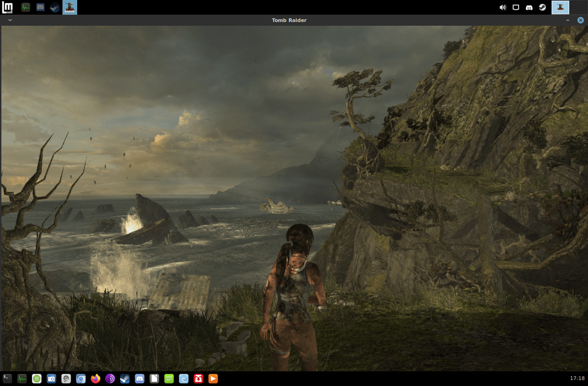Launch Terminal from the bottom dock
588x386 pixels.
(7, 379)
